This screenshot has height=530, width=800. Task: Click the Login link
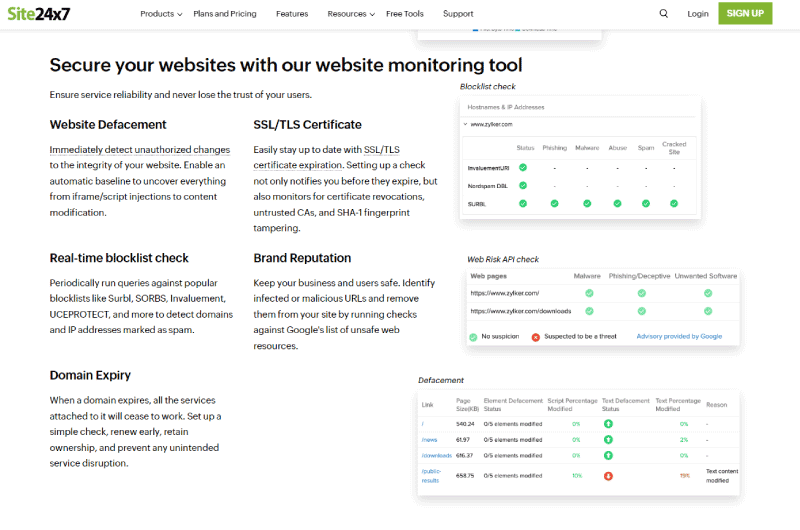697,14
